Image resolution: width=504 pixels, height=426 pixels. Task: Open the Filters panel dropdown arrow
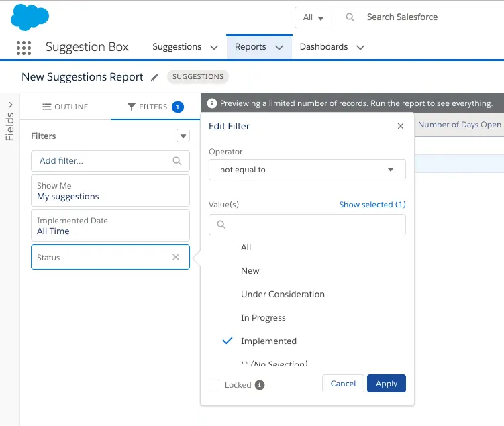183,136
